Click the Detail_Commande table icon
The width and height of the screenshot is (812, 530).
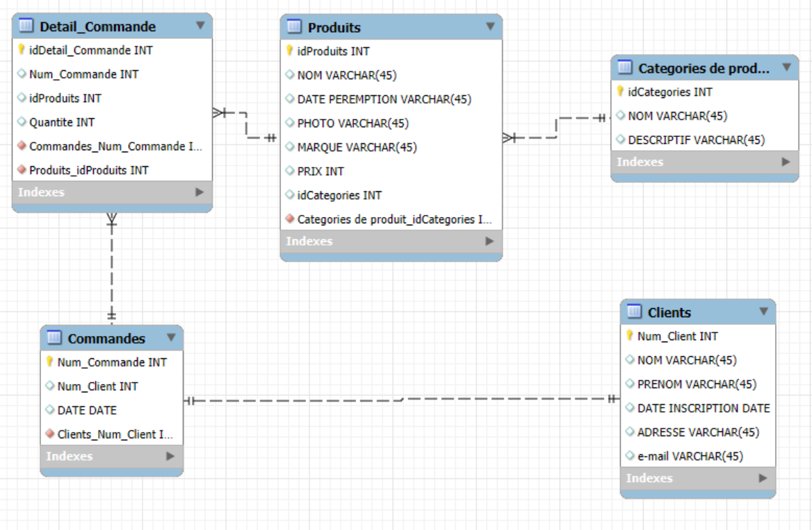click(26, 25)
